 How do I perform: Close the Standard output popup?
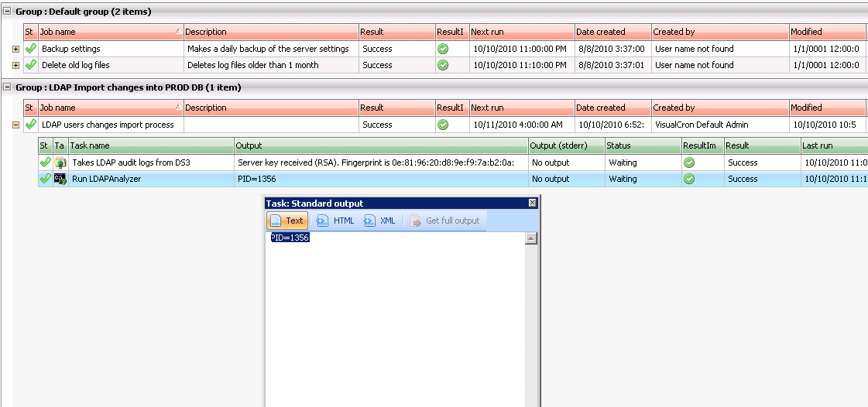tap(532, 203)
